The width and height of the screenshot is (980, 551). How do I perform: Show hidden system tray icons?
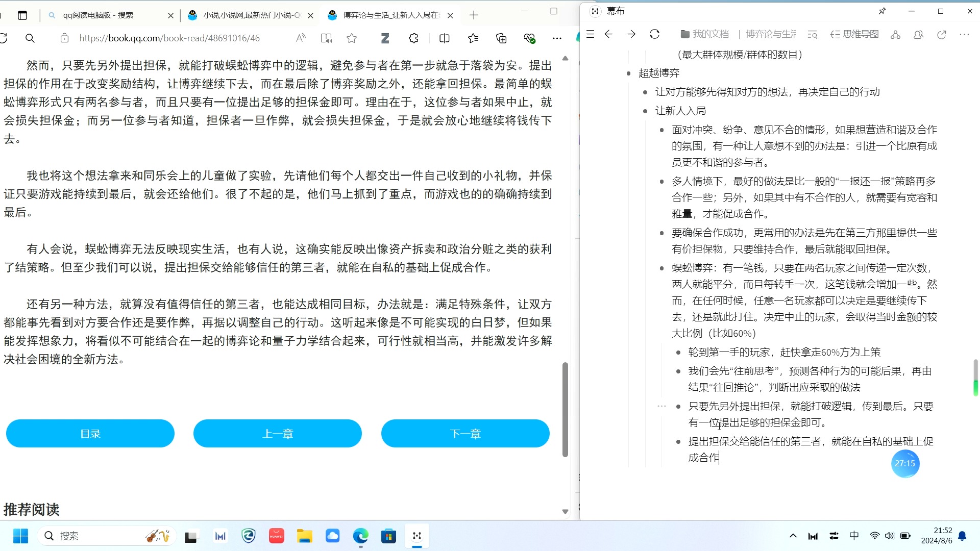[x=793, y=536]
